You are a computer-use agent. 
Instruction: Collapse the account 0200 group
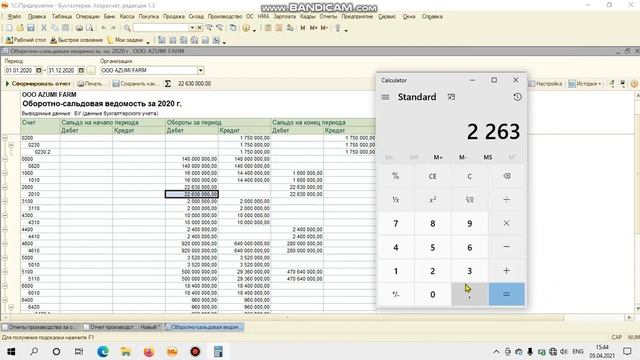(5, 138)
